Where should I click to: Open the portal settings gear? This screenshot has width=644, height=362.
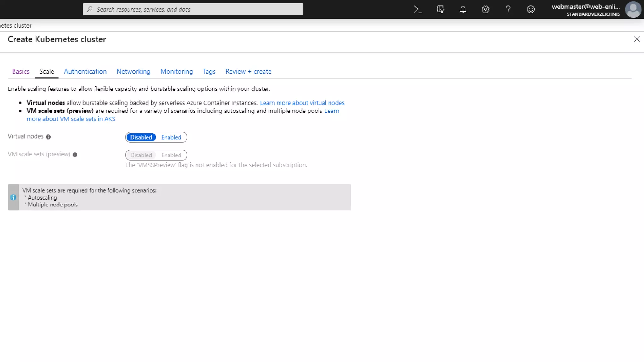coord(486,9)
